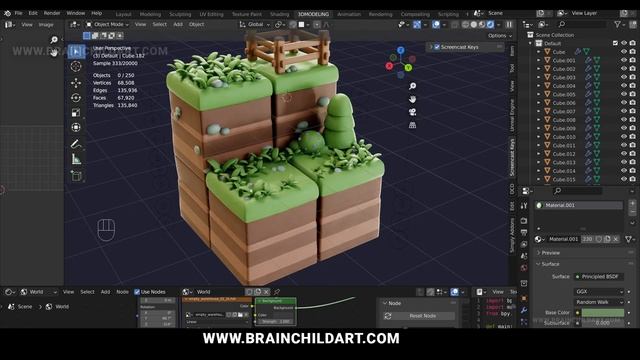Open the Global transform orientation dropdown
The image size is (640, 360).
[x=255, y=24]
